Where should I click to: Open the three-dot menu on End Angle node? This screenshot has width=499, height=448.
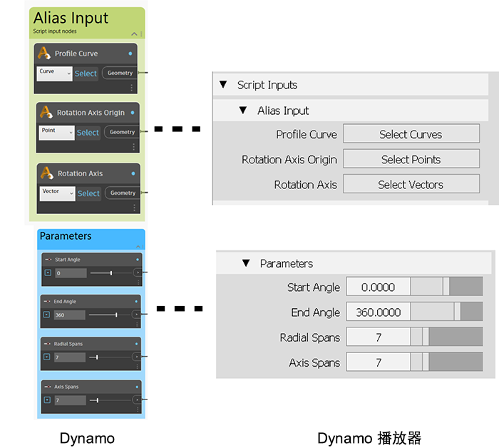[x=137, y=324]
